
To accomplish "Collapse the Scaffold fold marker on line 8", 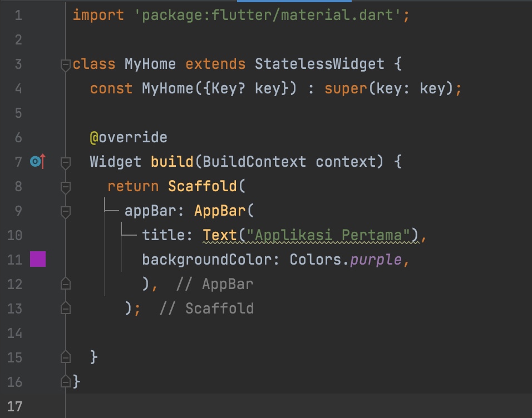I will pos(66,187).
